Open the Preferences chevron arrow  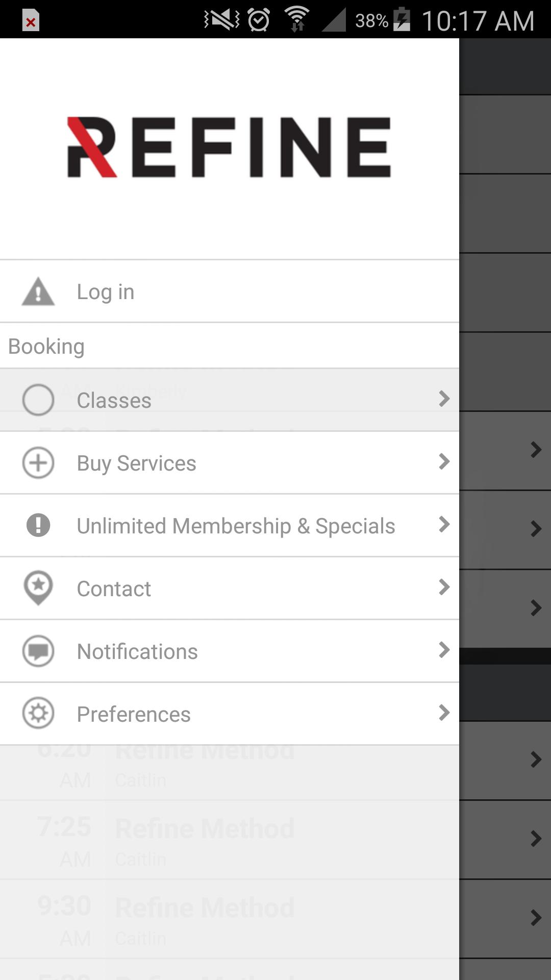point(444,713)
